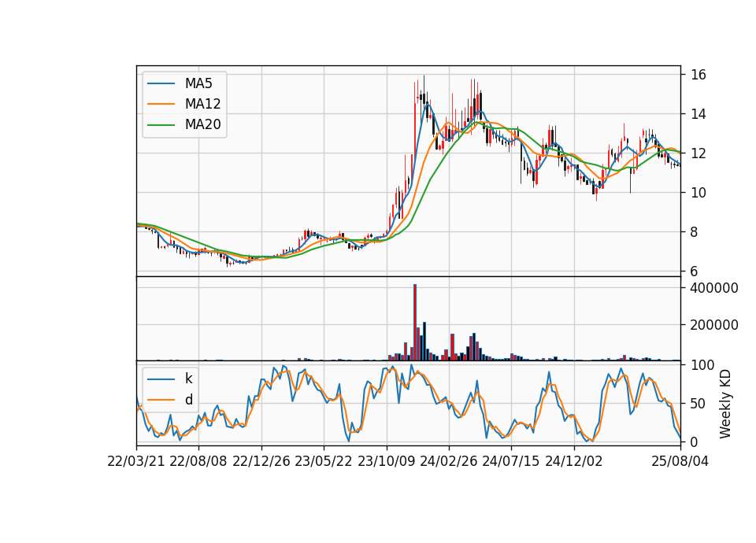This screenshot has width=756, height=543.
Task: Click the price axis value 12
Action: pyautogui.click(x=699, y=153)
